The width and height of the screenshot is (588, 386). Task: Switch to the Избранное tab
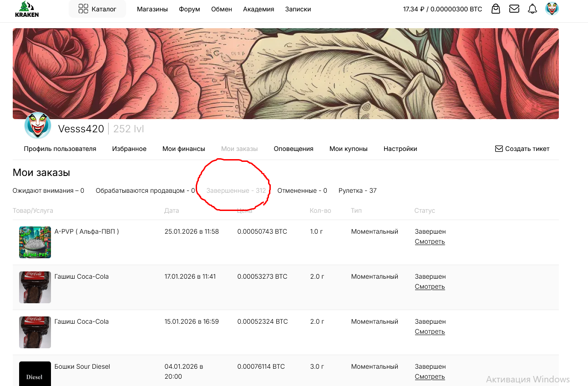coord(129,149)
